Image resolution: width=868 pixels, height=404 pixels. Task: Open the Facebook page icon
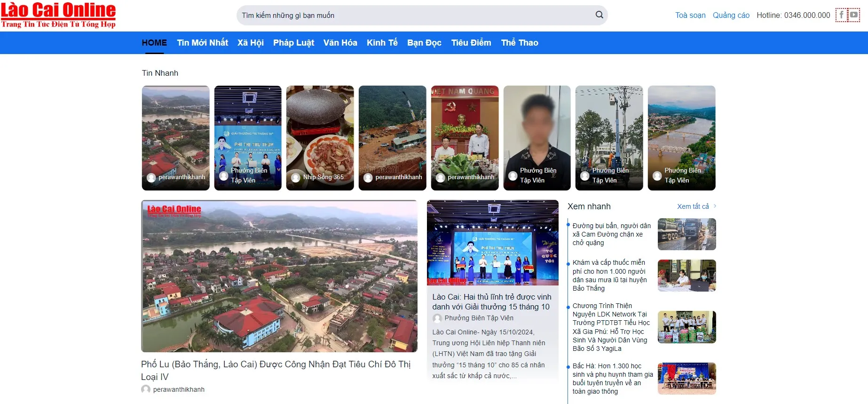pos(842,15)
